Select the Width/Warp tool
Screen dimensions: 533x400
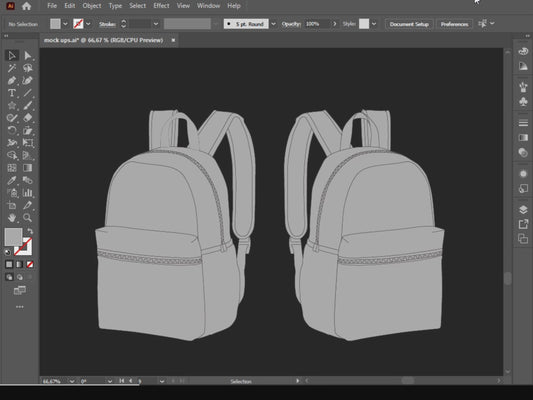(12, 143)
